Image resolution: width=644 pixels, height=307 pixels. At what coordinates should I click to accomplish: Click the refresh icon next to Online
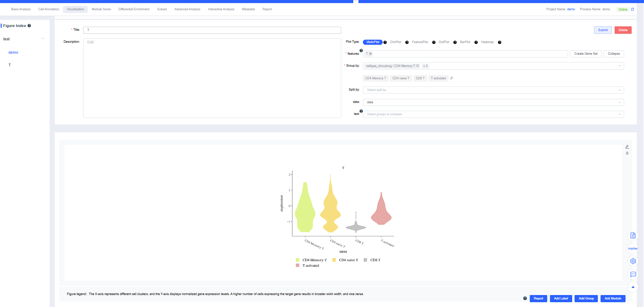[632, 9]
